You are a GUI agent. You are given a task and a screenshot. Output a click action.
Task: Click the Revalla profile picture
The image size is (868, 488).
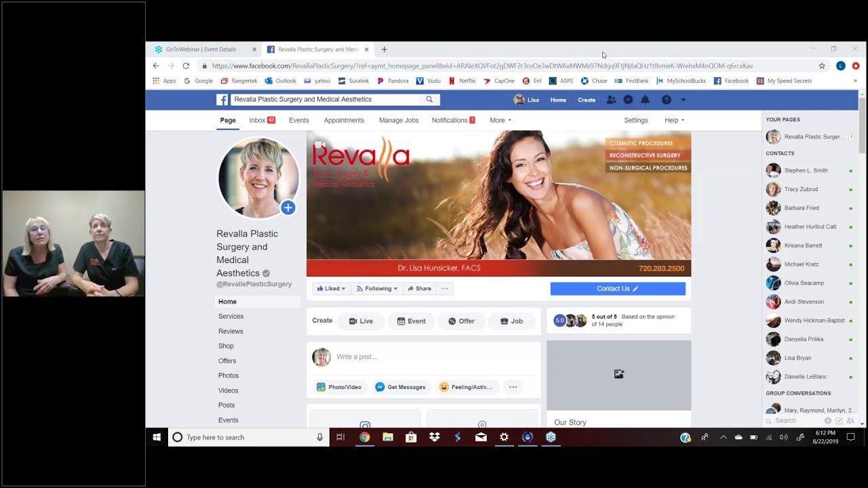(x=258, y=178)
